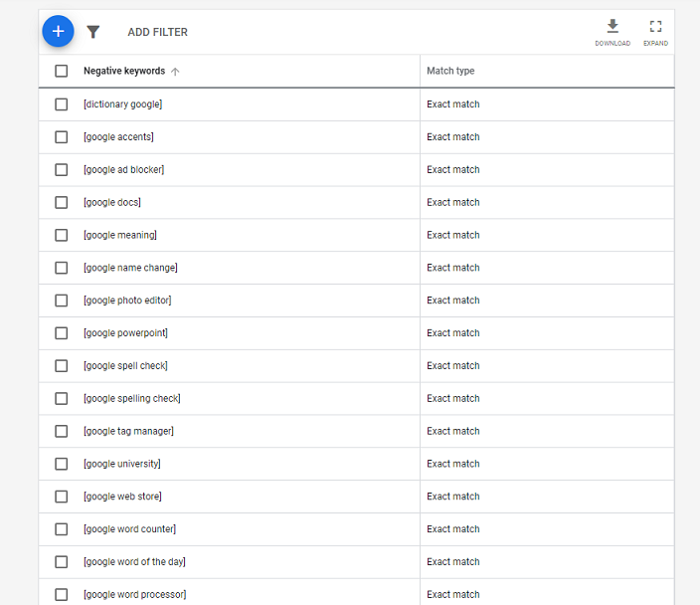Select the [google word of the day] checkbox
Image resolution: width=700 pixels, height=605 pixels.
(x=62, y=561)
